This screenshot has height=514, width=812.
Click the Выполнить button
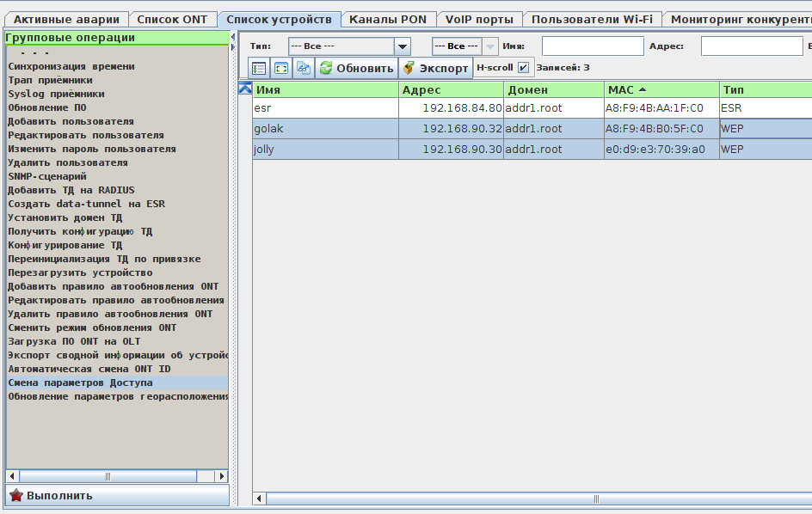(118, 495)
